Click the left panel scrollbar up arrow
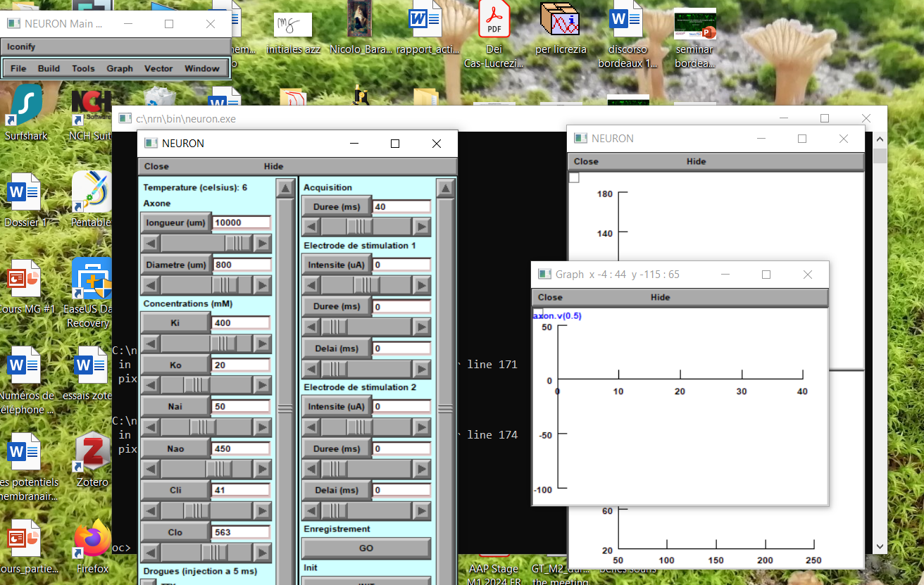Image resolution: width=924 pixels, height=585 pixels. [285, 188]
